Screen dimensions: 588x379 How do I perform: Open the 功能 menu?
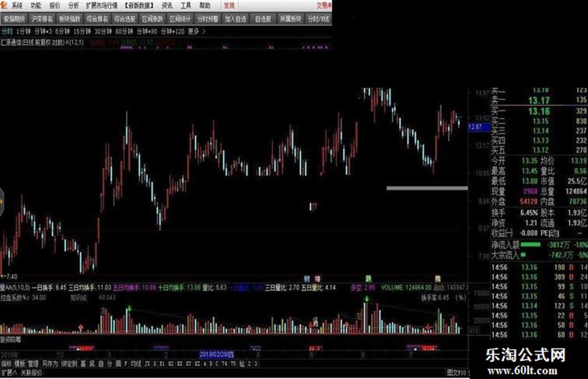36,6
